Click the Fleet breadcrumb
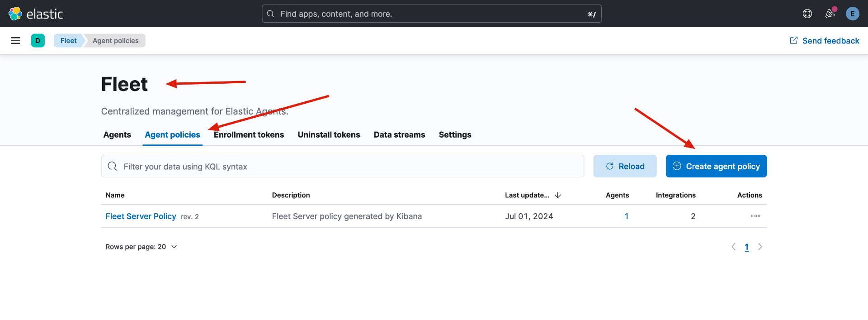Image resolution: width=868 pixels, height=320 pixels. (x=69, y=41)
